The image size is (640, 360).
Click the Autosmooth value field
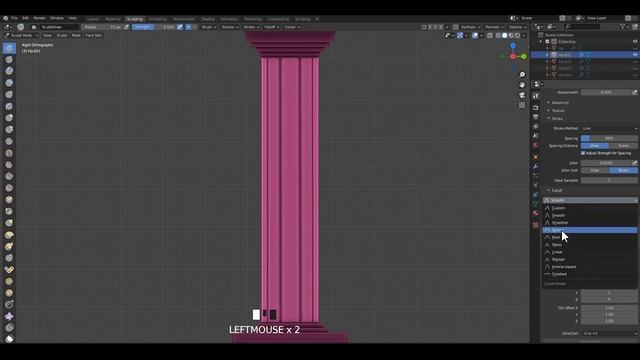tap(606, 92)
